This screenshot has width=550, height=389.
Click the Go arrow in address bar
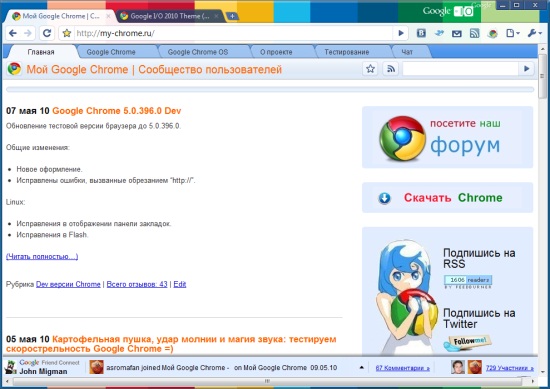point(401,33)
